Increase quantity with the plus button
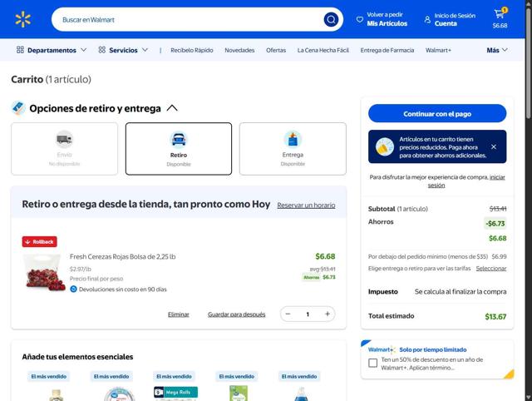The height and width of the screenshot is (401, 532). tap(328, 314)
